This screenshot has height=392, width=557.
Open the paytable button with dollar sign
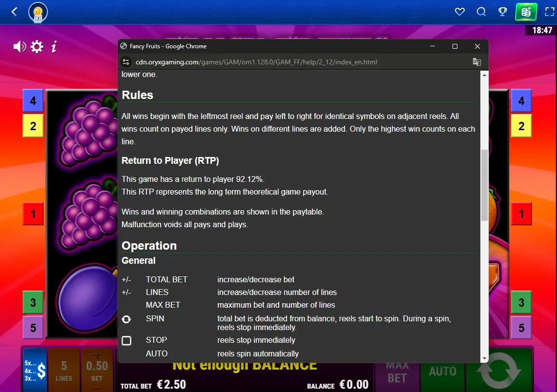point(35,371)
